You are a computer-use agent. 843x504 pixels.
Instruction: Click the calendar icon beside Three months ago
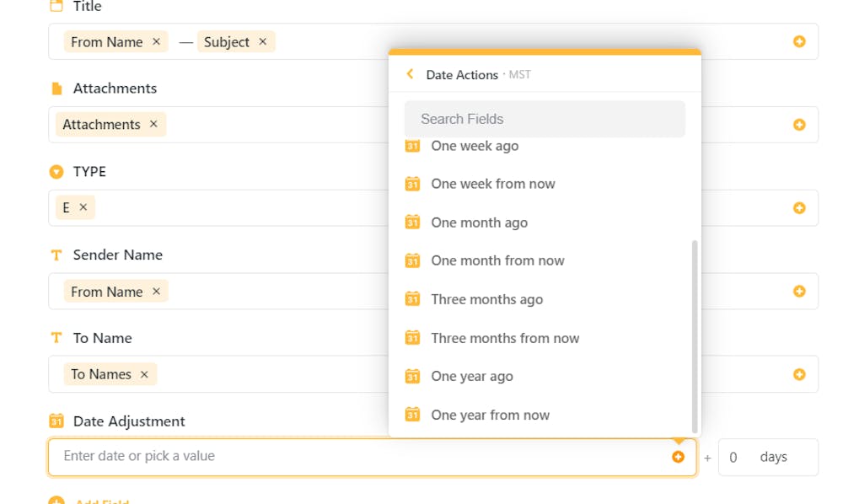[x=412, y=299]
